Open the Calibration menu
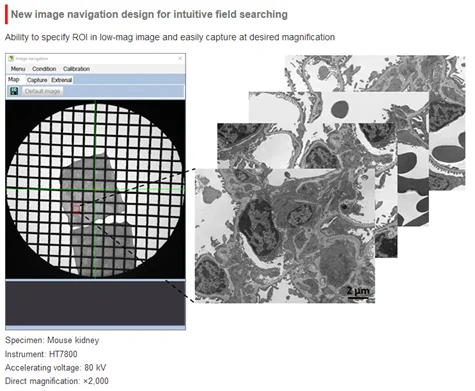The width and height of the screenshot is (475, 391). coord(76,69)
